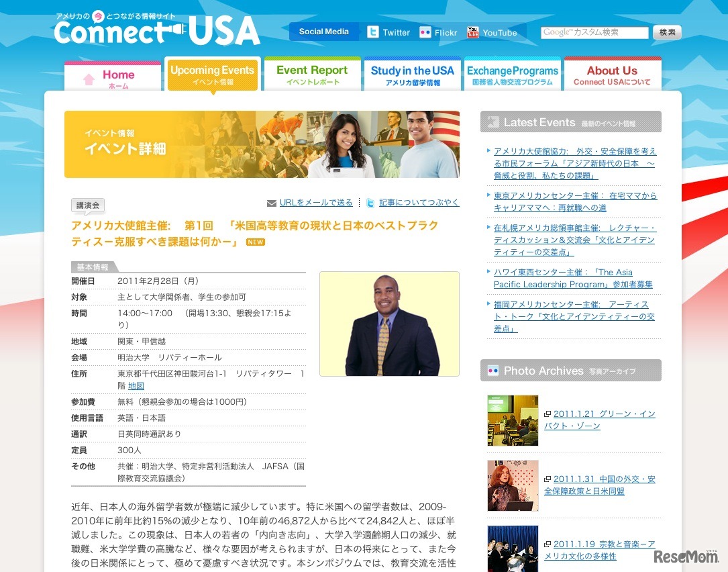
Task: Open the Twitter icon in the Social Media bar
Action: coord(372,32)
